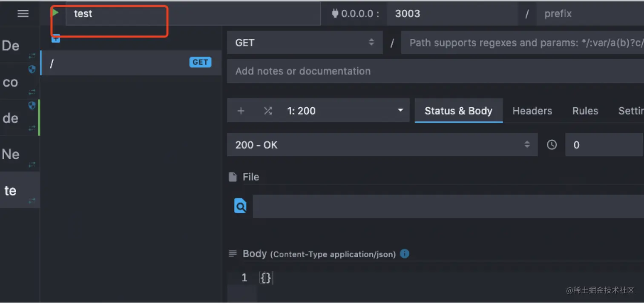The image size is (644, 304).
Task: Focus the port field showing 3003
Action: pos(452,14)
